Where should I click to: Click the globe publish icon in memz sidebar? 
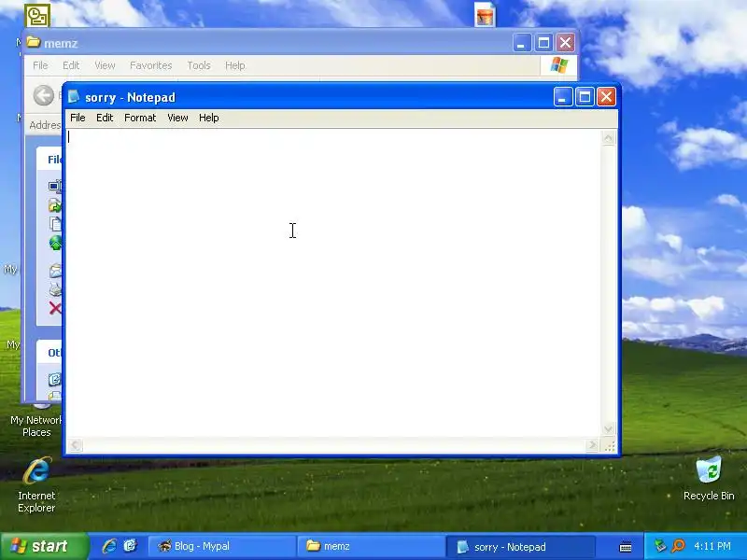[55, 243]
